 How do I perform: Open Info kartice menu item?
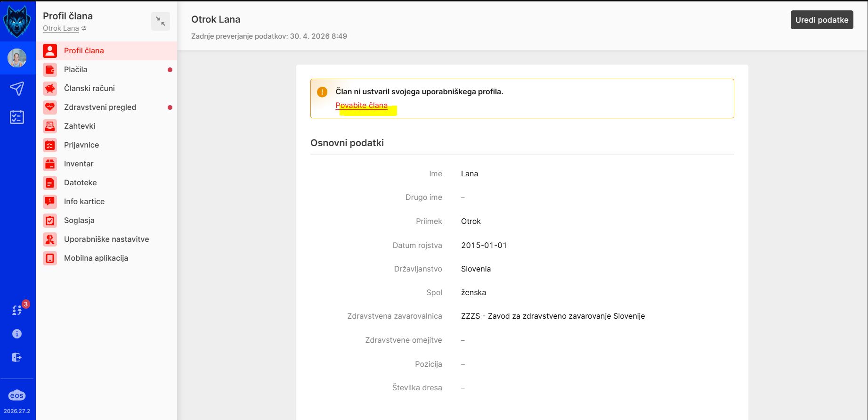(x=106, y=201)
